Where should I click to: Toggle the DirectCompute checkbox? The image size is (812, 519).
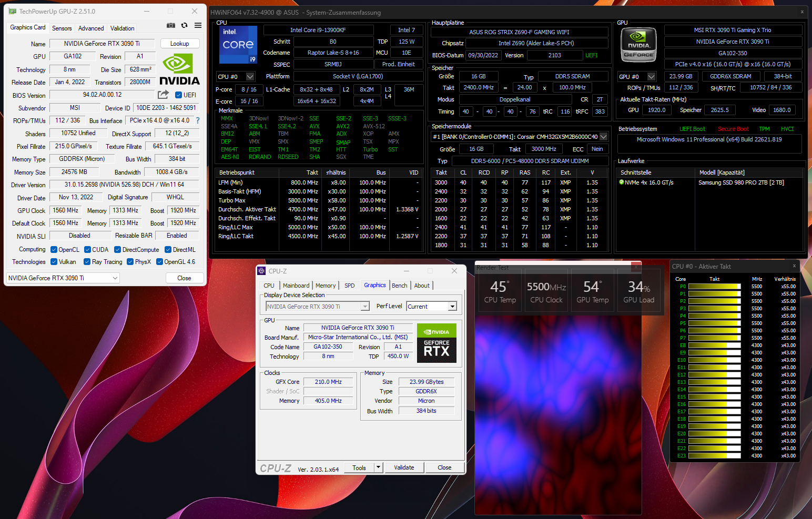coord(117,250)
